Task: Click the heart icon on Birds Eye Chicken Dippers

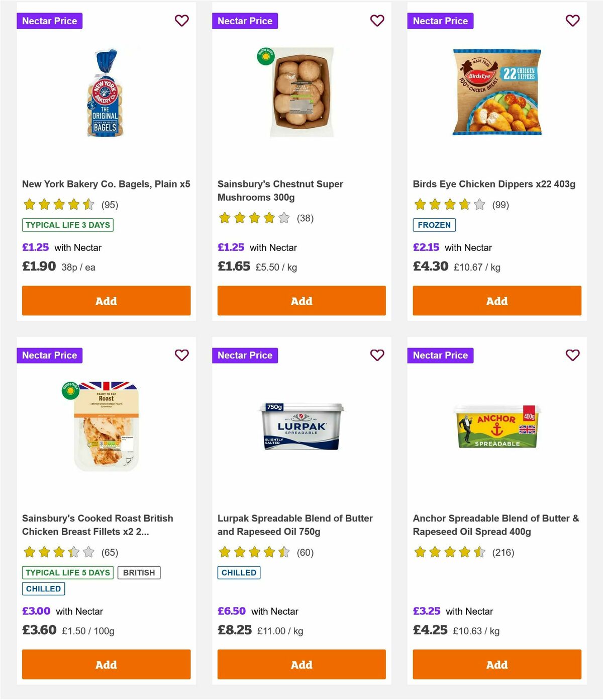Action: 572,21
